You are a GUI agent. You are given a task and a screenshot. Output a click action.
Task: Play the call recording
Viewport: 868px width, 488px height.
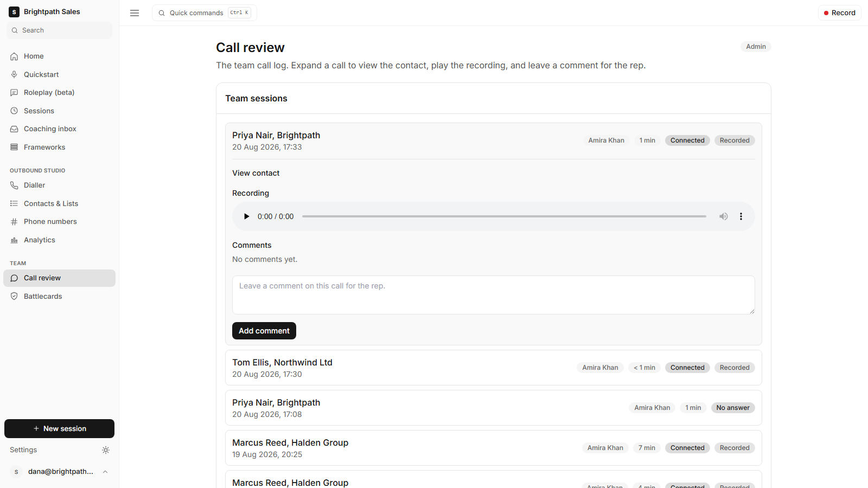tap(246, 216)
